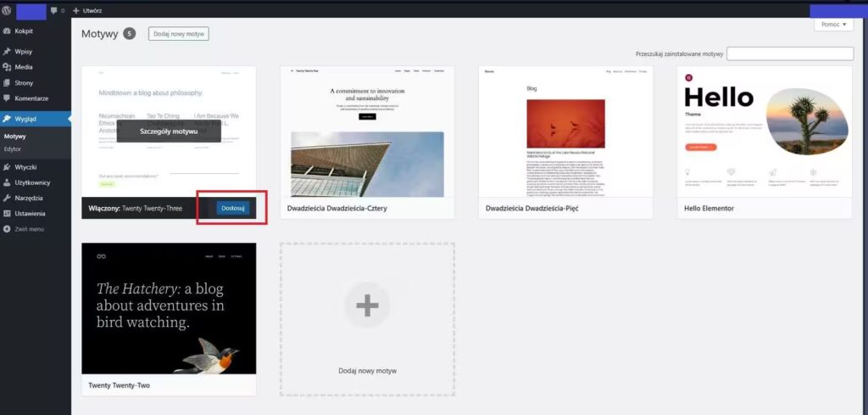Click the Hello Elementor theme name
This screenshot has width=868, height=415.
709,208
